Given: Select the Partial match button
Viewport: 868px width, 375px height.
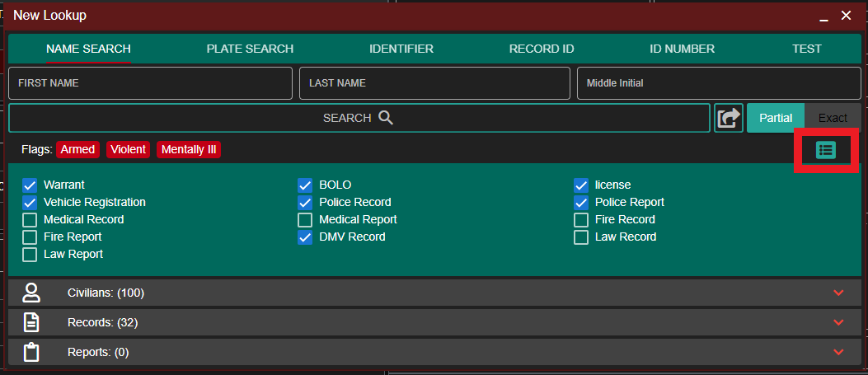Looking at the screenshot, I should coord(775,118).
